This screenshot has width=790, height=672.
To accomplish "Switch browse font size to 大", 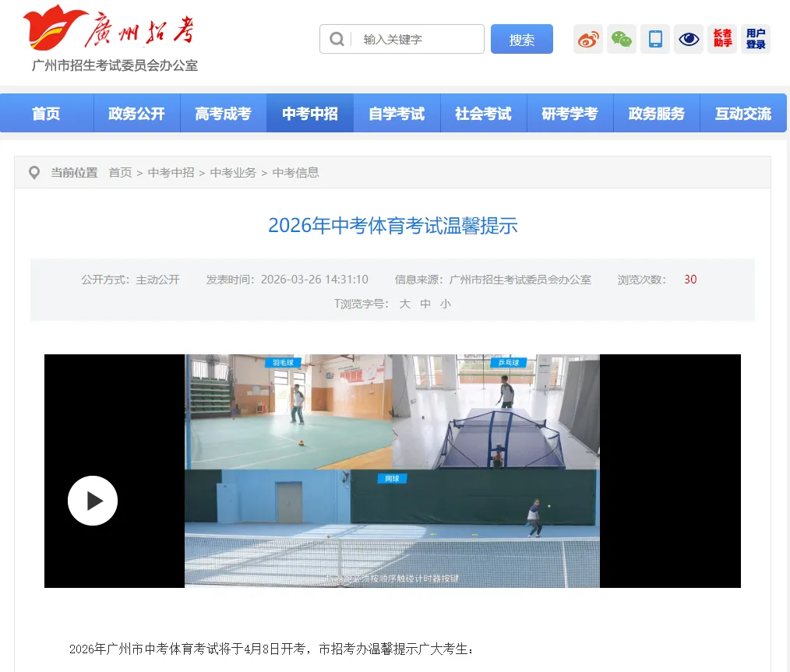I will pyautogui.click(x=404, y=304).
